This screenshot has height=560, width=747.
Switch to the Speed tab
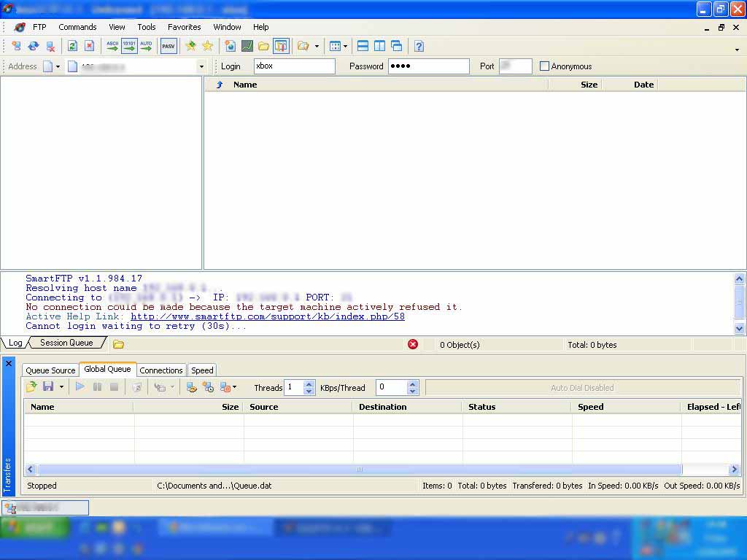click(202, 370)
